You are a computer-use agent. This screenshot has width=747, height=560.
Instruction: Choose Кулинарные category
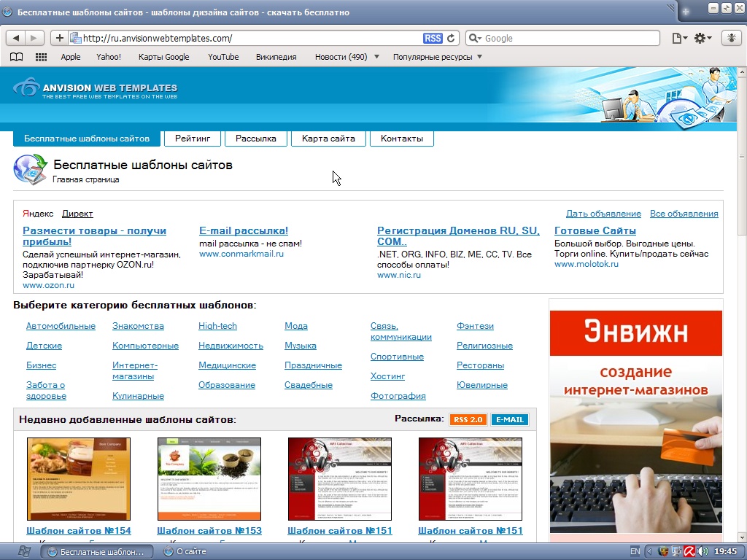138,396
